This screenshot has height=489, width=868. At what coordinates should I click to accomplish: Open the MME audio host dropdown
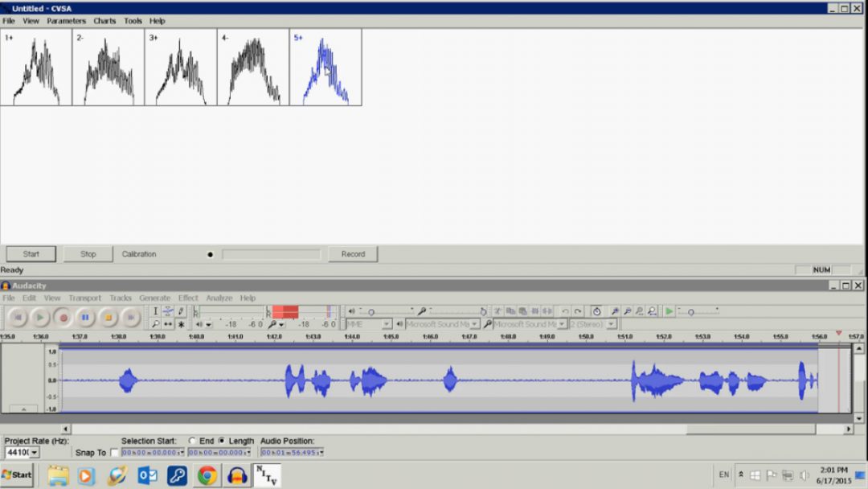tap(387, 324)
